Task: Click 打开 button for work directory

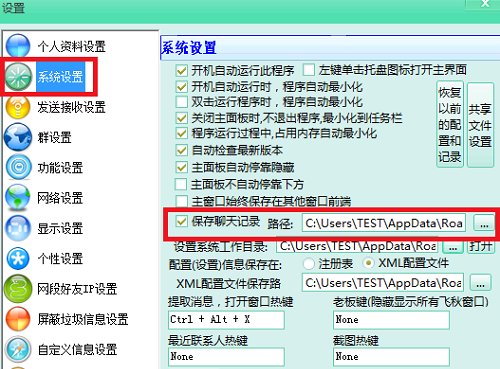Action: (480, 247)
